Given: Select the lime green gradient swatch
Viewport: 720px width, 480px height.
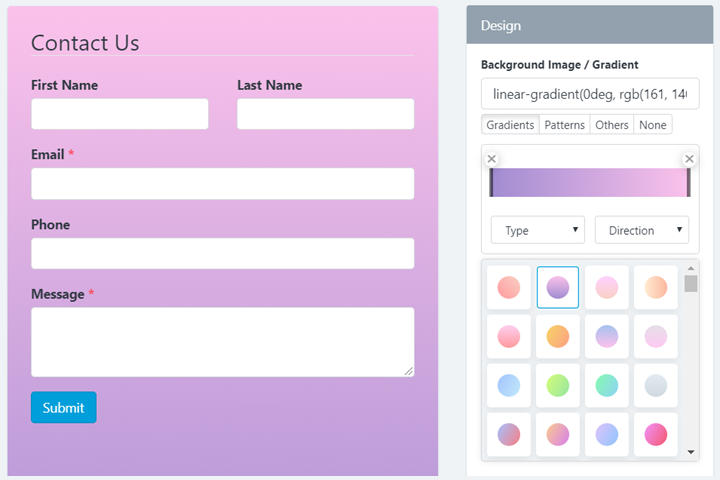Looking at the screenshot, I should click(x=558, y=385).
